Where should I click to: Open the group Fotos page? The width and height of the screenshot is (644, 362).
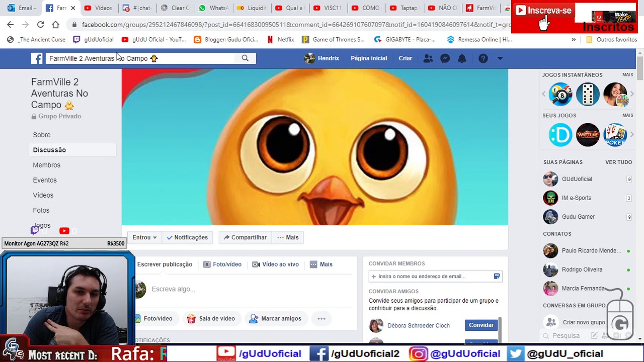point(41,210)
